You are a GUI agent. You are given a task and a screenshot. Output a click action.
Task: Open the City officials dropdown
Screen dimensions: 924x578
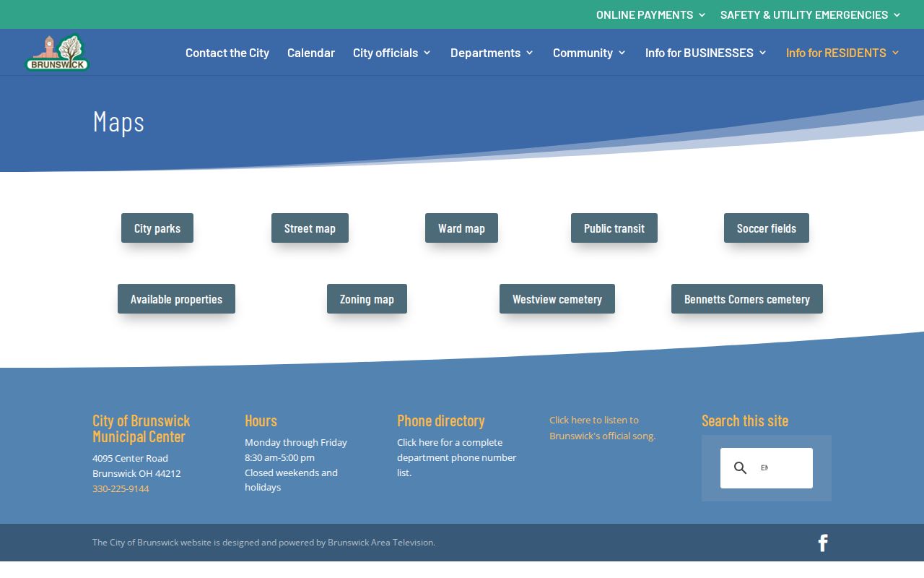pos(392,53)
